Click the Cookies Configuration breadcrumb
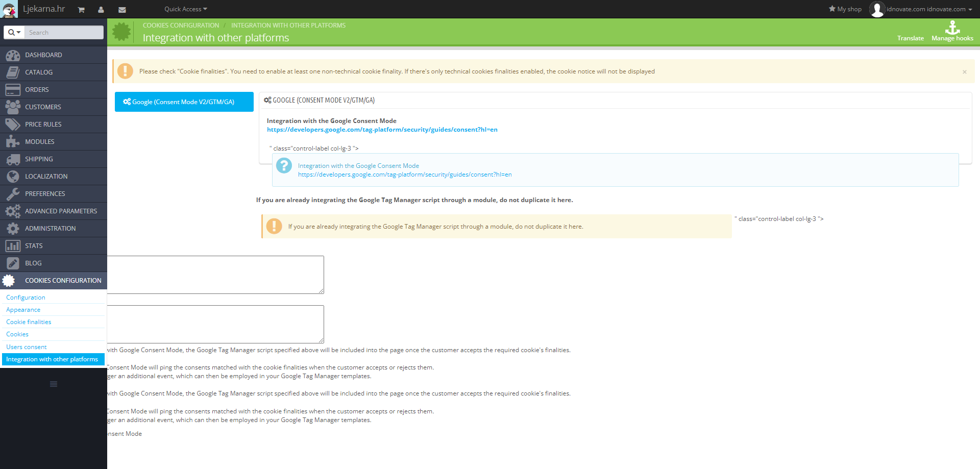 [x=181, y=26]
